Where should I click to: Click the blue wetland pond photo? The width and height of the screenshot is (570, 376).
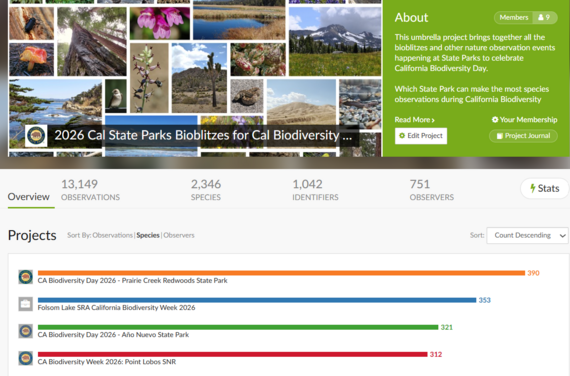239,20
